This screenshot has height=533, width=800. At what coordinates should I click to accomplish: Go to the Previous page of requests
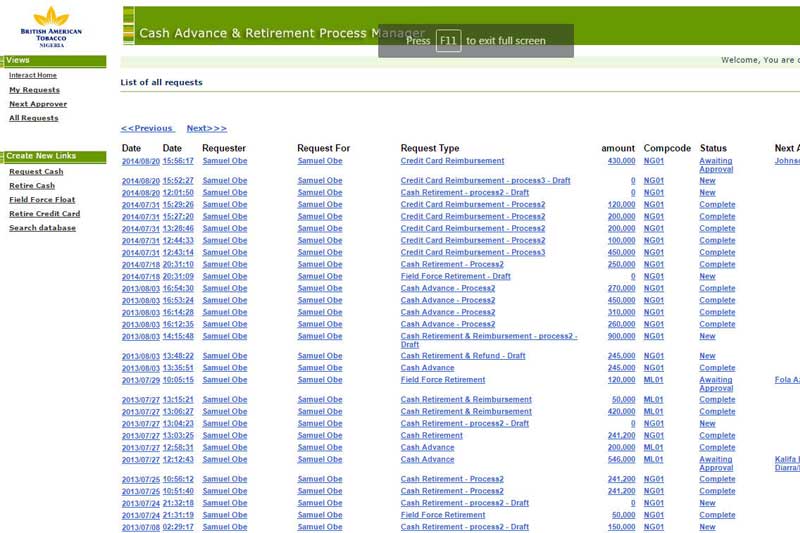[x=147, y=128]
